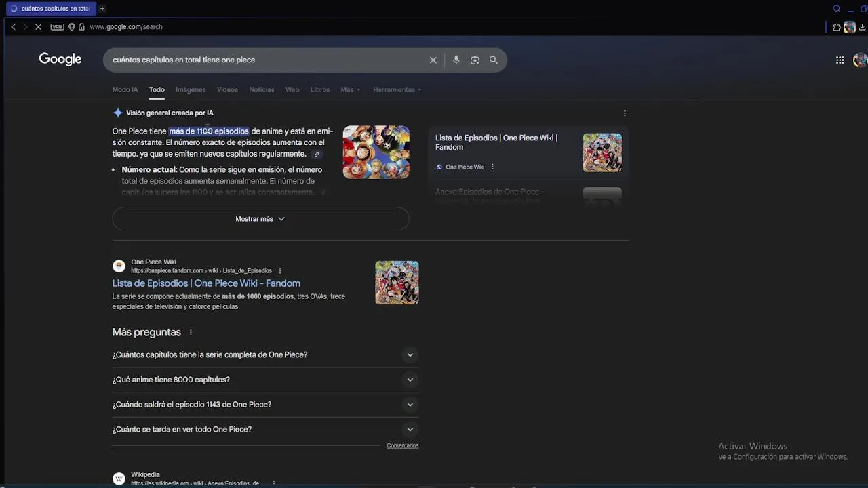Viewport: 868px width, 488px height.
Task: Switch to Libros tab
Action: click(320, 90)
